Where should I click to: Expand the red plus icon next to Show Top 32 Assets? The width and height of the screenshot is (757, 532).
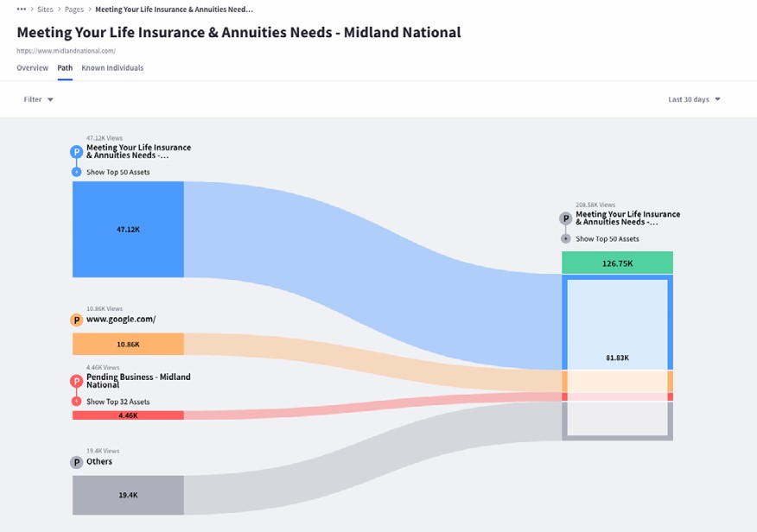76,402
